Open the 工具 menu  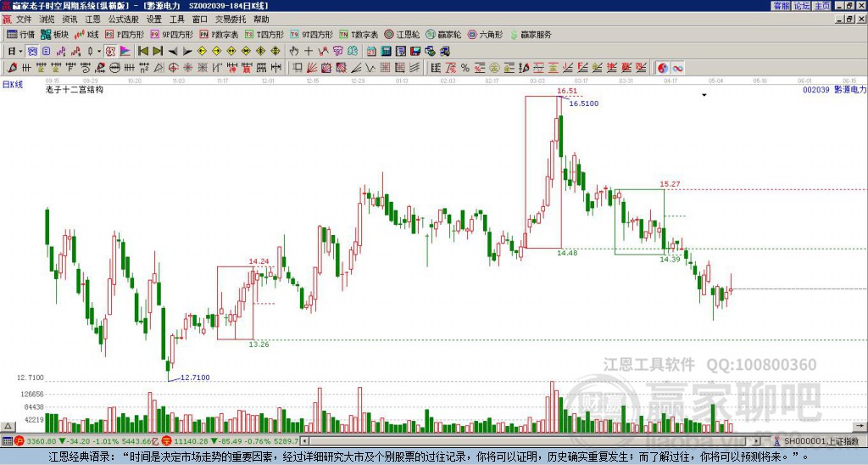tap(176, 20)
